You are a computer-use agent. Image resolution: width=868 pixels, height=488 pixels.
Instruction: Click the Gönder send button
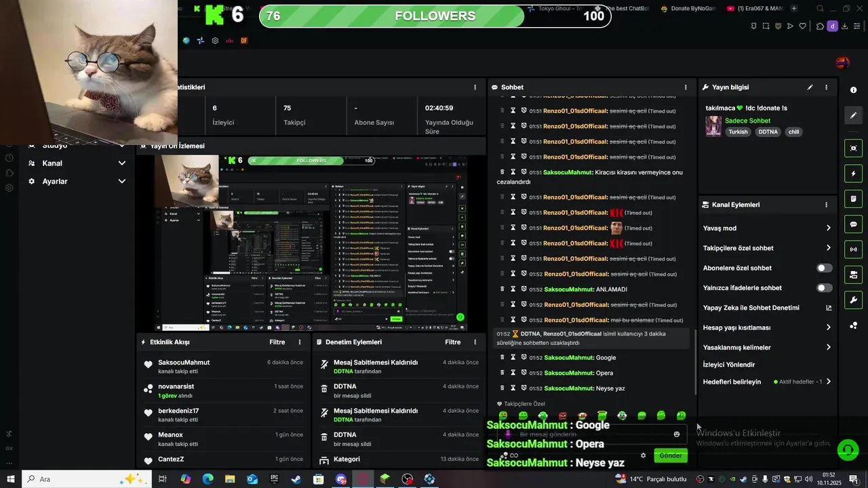tap(671, 455)
